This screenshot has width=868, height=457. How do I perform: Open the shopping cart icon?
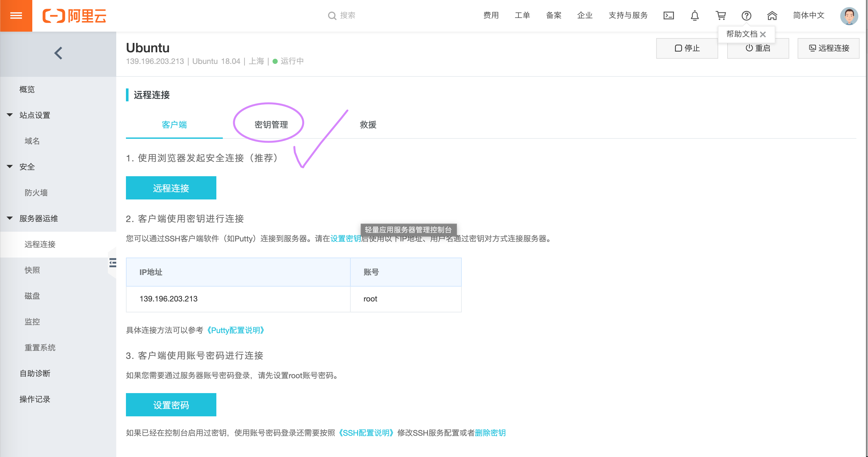point(720,15)
